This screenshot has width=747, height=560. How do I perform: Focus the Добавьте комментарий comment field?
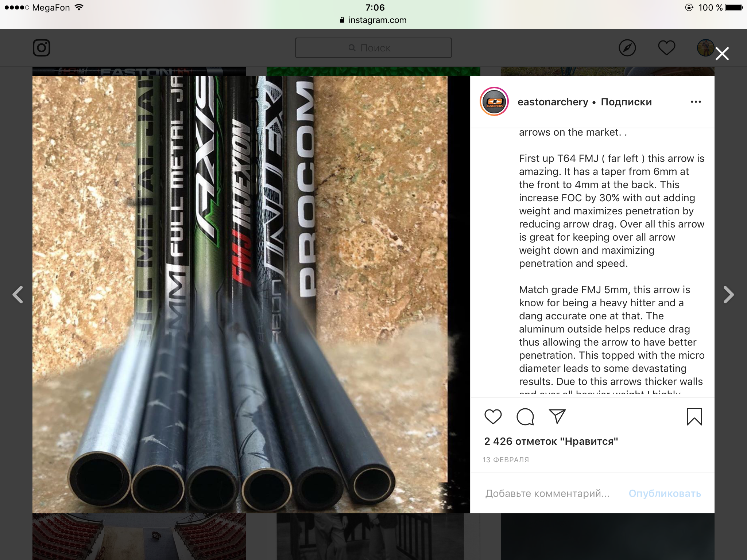click(x=547, y=493)
